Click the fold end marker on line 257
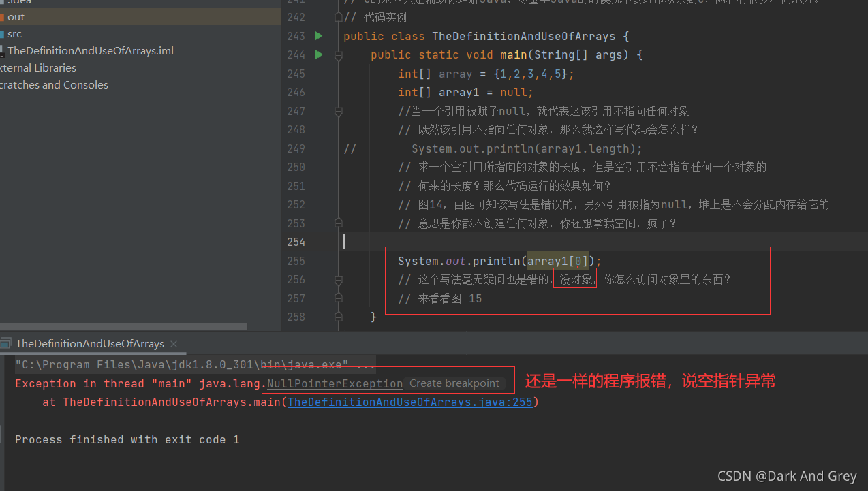This screenshot has width=868, height=491. pyautogui.click(x=338, y=298)
